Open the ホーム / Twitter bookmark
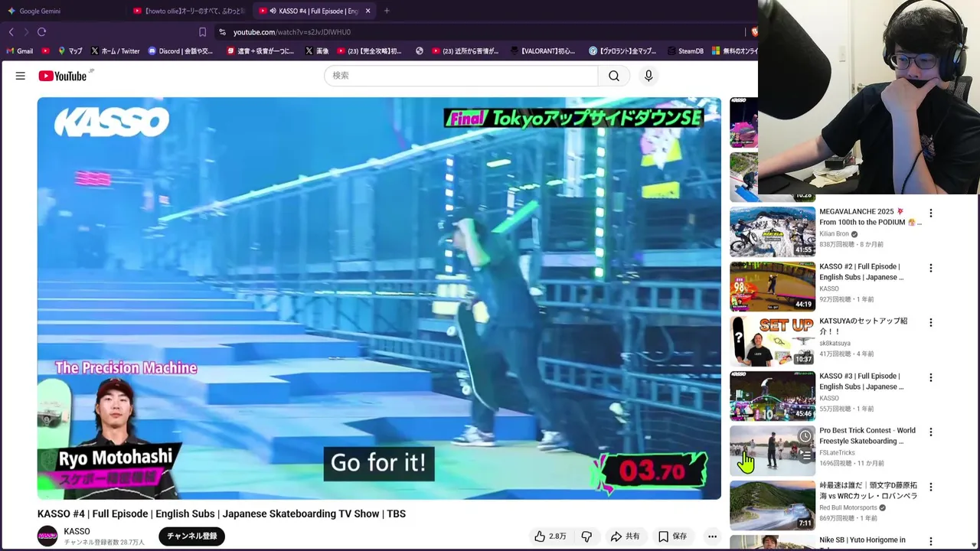980x551 pixels. click(x=115, y=51)
